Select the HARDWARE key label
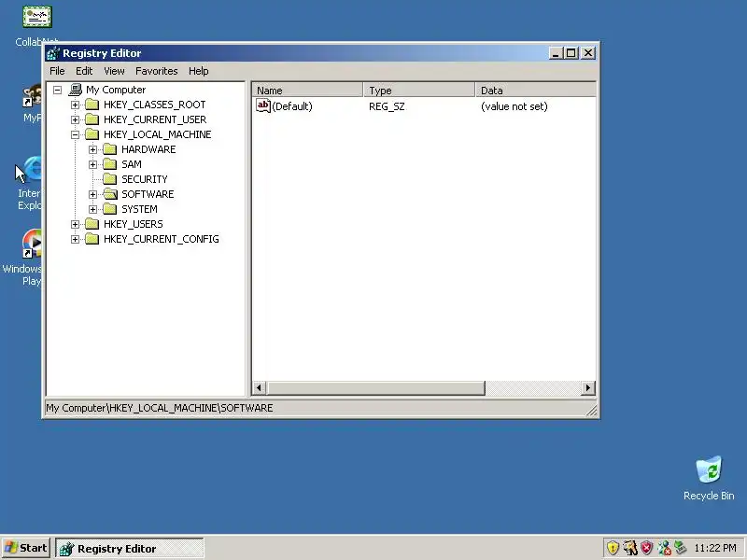The height and width of the screenshot is (560, 747). (148, 149)
